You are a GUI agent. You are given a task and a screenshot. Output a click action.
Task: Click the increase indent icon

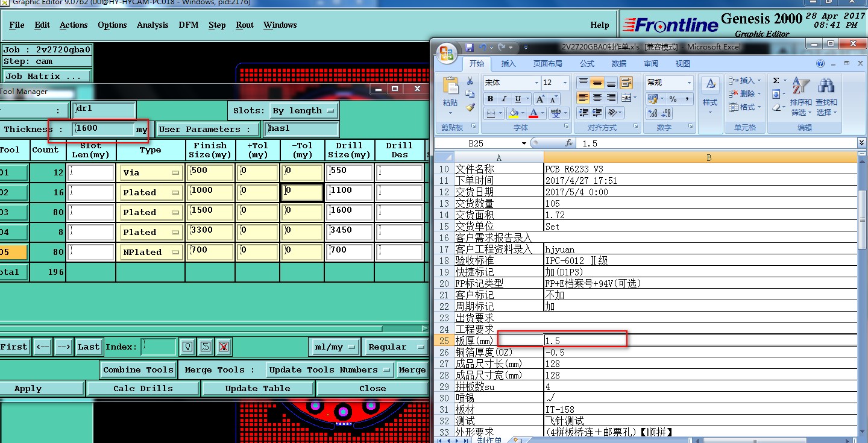(597, 113)
